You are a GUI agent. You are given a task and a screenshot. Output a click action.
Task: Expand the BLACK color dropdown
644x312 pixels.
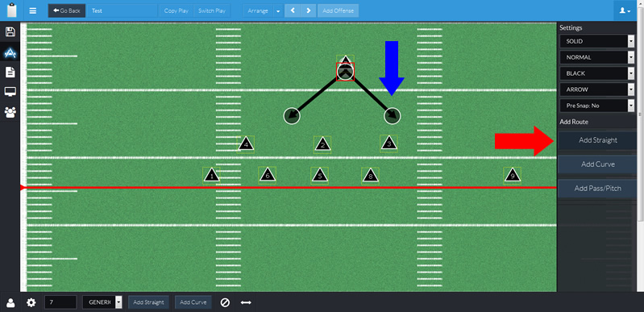597,73
